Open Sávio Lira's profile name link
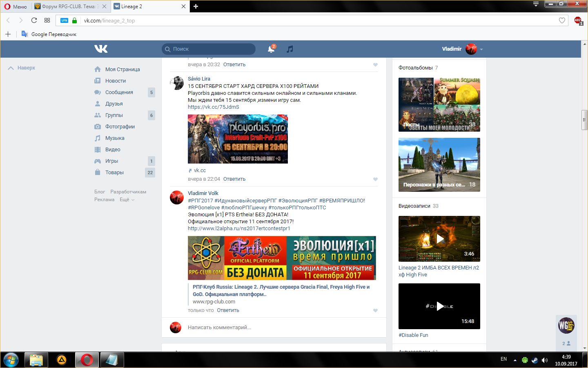This screenshot has width=588, height=368. pyautogui.click(x=199, y=79)
